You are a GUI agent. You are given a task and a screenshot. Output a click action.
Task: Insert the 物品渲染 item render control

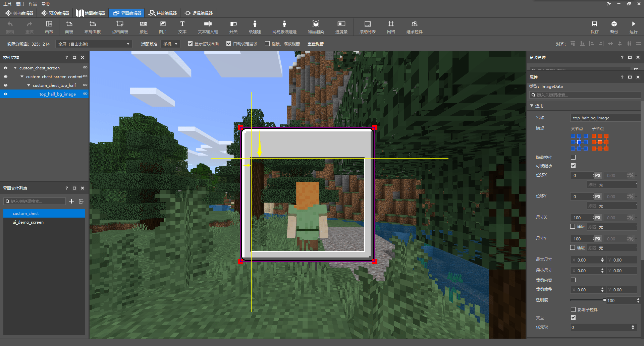pos(316,27)
